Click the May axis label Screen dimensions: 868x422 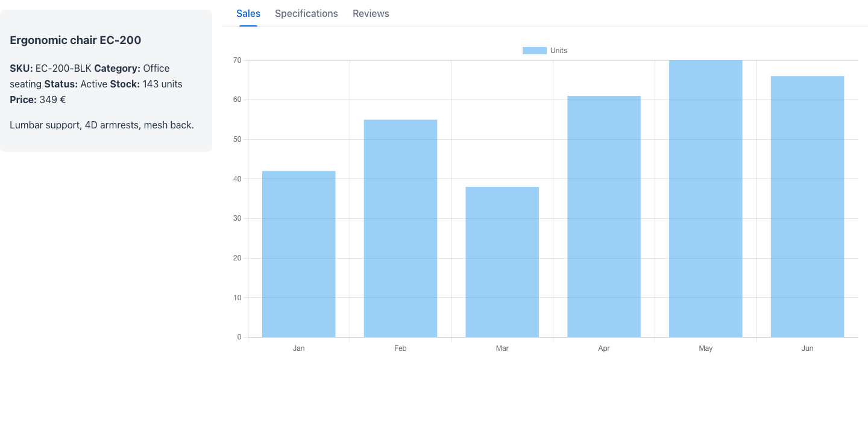coord(706,348)
